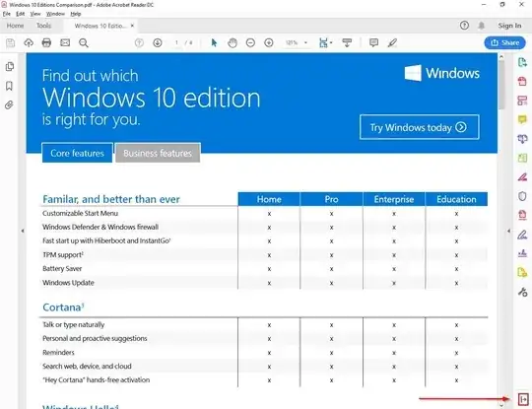
Task: Open the File menu
Action: point(7,14)
